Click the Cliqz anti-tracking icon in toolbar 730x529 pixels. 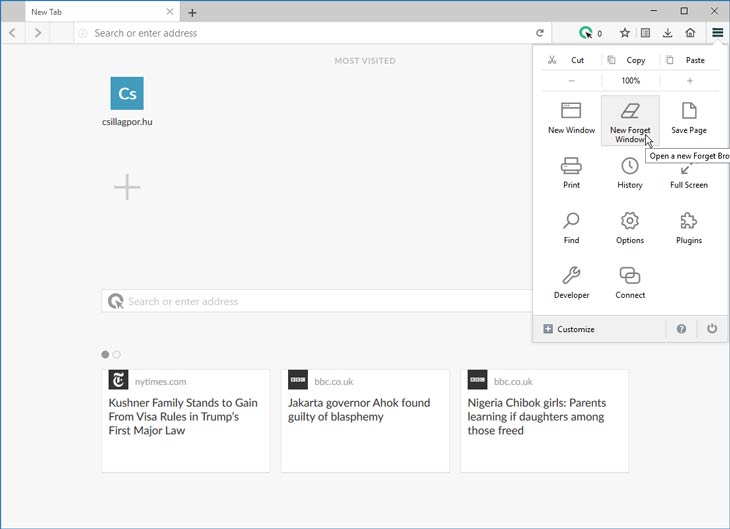[x=585, y=33]
